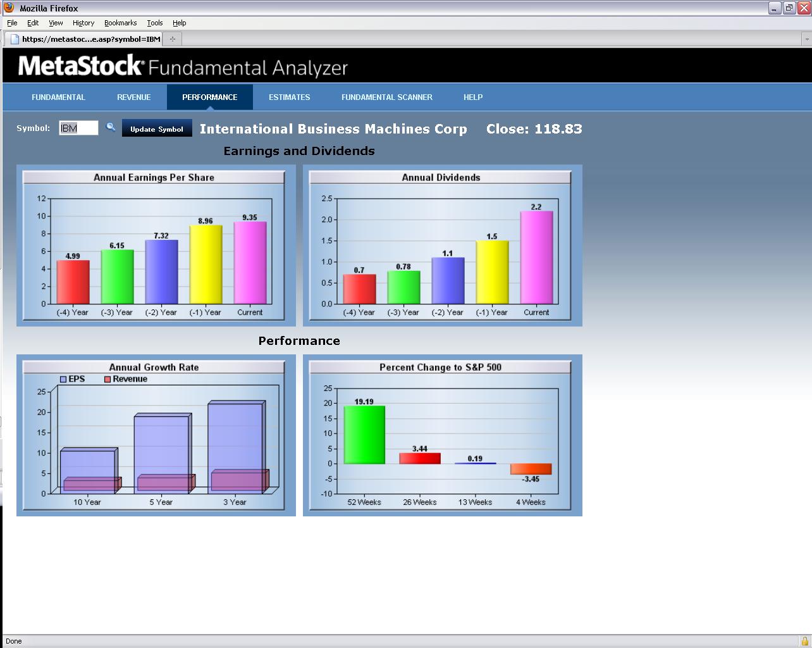Switch to the FUNDAMENTAL tab
This screenshot has height=648, width=812.
pyautogui.click(x=58, y=97)
